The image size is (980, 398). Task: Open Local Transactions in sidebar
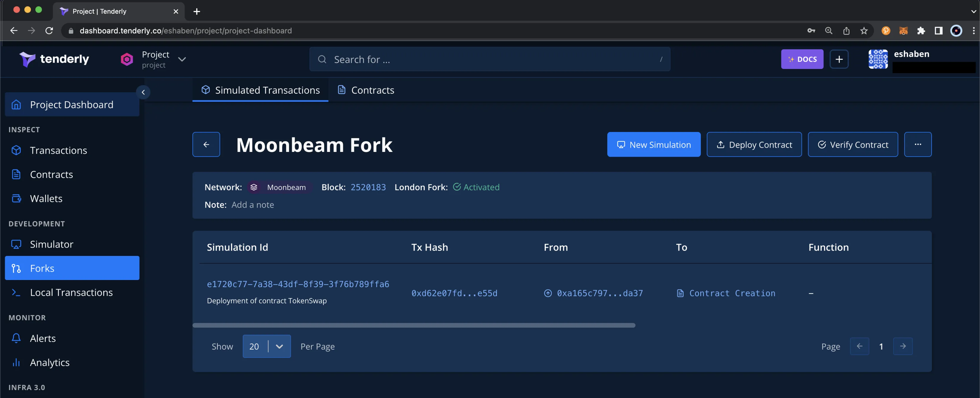pyautogui.click(x=72, y=292)
